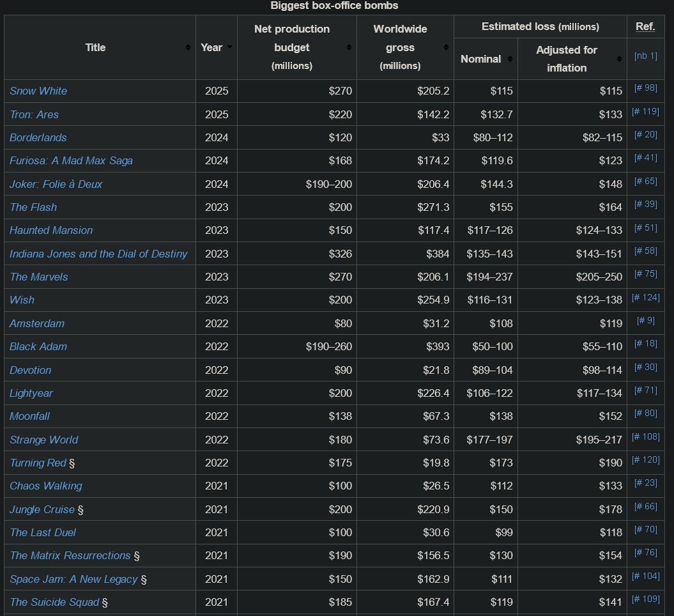Image resolution: width=674 pixels, height=616 pixels.
Task: Follow reference [# 76] for Matrix Resurrections
Action: coord(646,552)
